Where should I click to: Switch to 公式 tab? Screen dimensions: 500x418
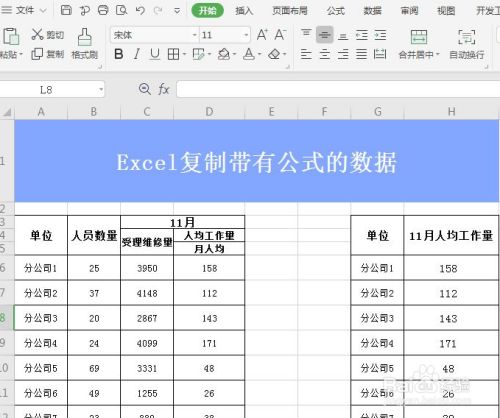pyautogui.click(x=335, y=11)
